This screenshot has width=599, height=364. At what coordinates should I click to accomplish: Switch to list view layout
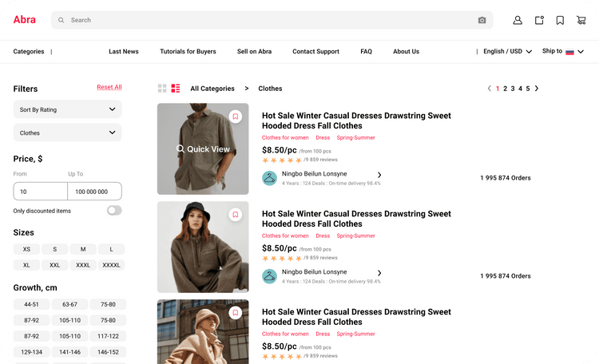click(x=176, y=89)
